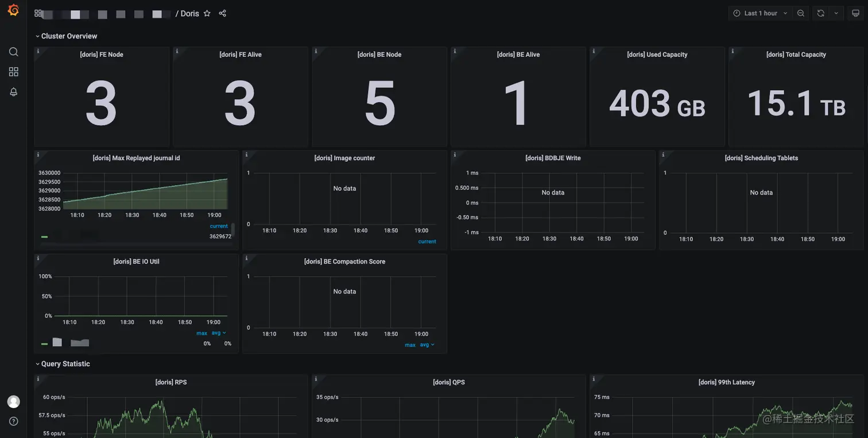Sort BE IO Util legend by max
Viewport: 868px width, 438px height.
coord(201,333)
